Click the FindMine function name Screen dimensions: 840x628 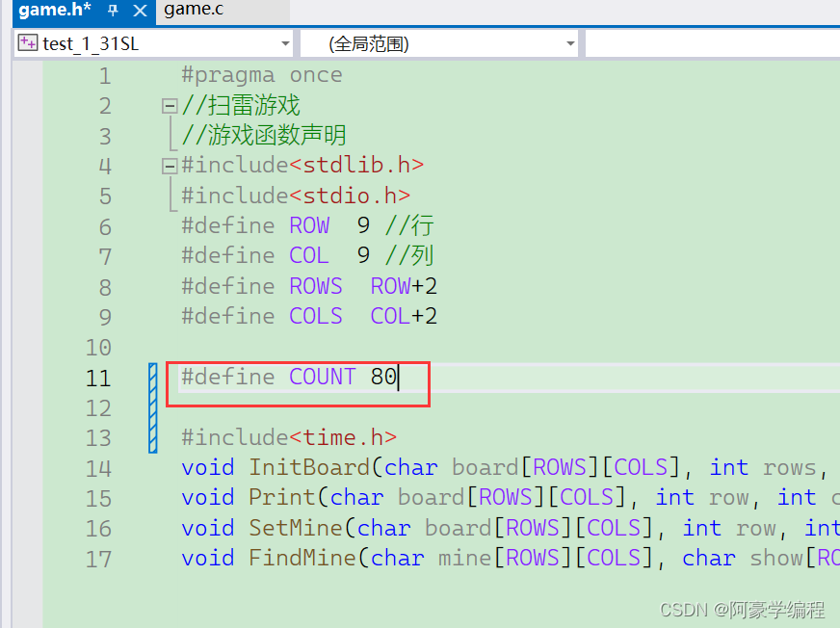(x=302, y=559)
